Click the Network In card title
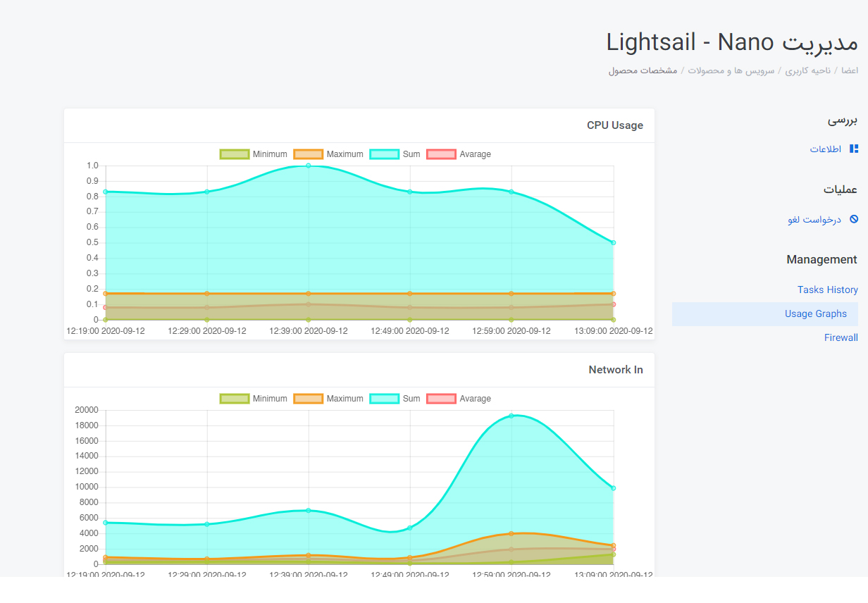Viewport: 868px width, 603px height. coord(616,370)
